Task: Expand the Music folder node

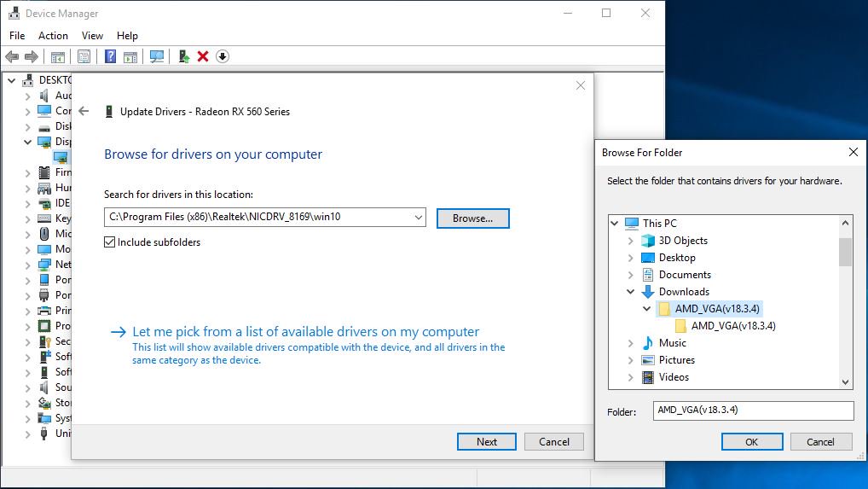Action: point(631,343)
